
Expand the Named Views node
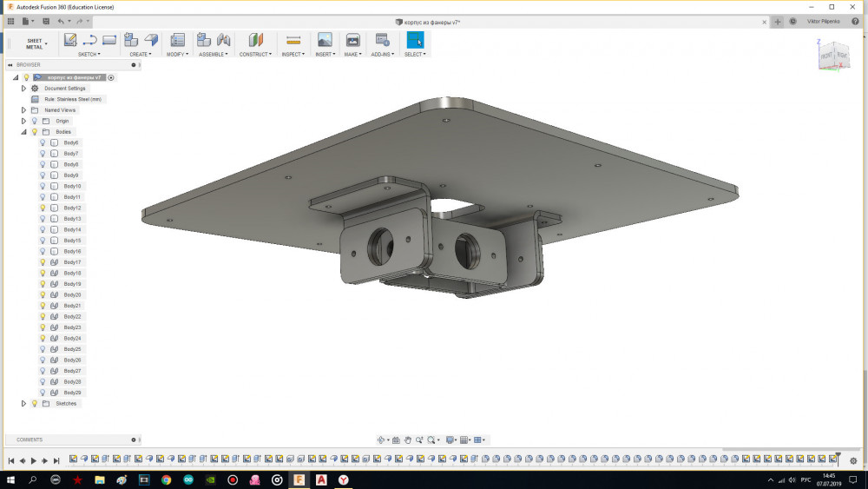tap(23, 110)
